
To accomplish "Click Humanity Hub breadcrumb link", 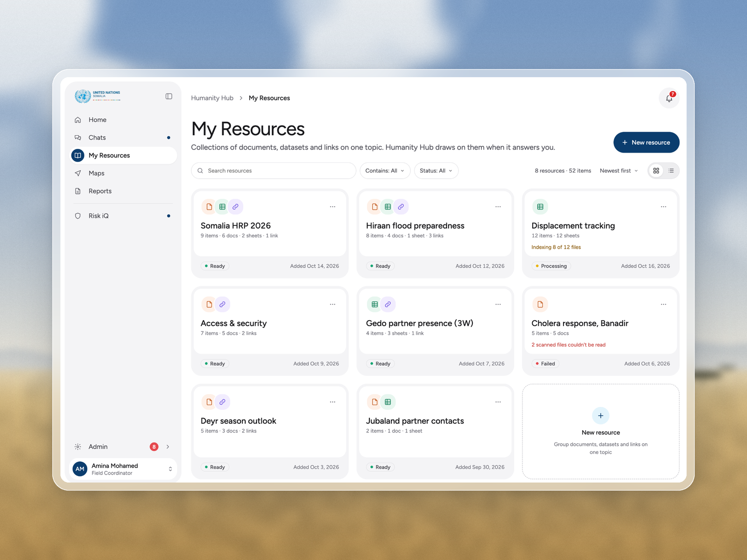I will pyautogui.click(x=212, y=98).
